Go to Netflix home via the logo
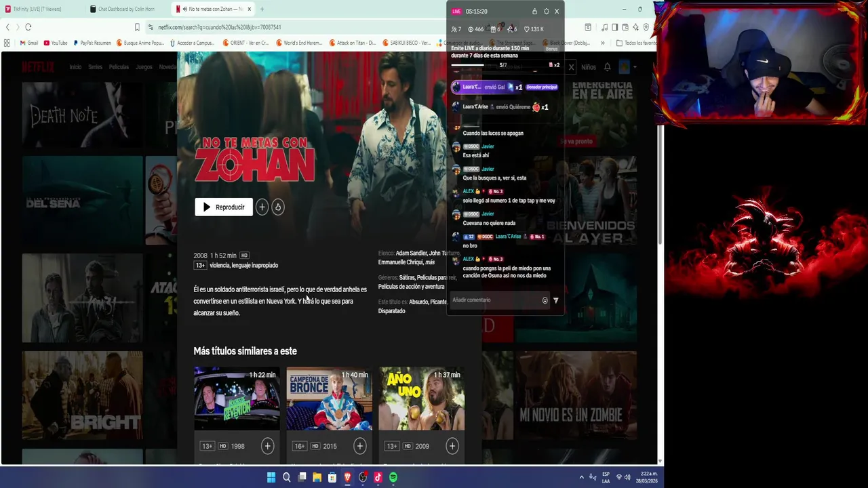The image size is (868, 488). (38, 67)
